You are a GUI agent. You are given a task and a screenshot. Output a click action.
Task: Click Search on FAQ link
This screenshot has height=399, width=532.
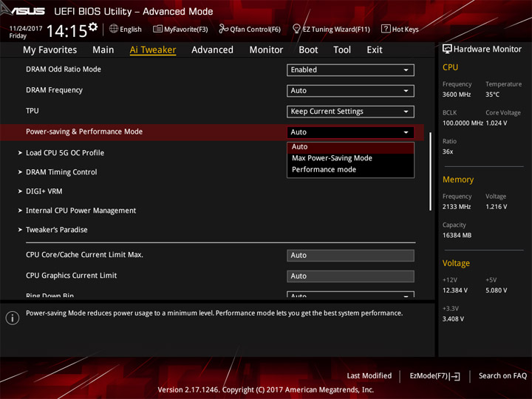coord(502,376)
